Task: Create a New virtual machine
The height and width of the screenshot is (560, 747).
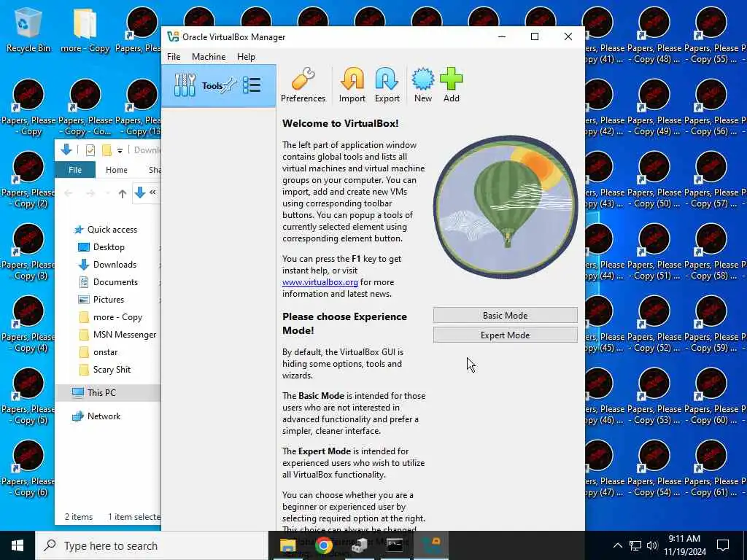Action: [422, 86]
